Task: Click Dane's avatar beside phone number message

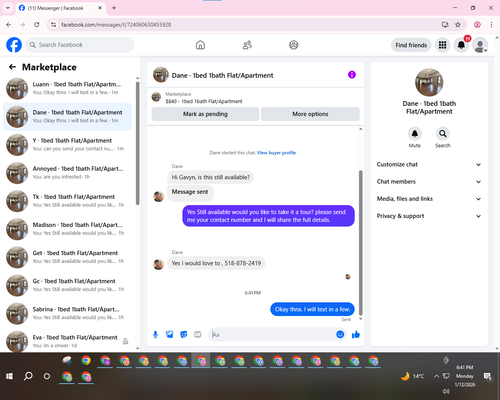Action: [x=158, y=264]
